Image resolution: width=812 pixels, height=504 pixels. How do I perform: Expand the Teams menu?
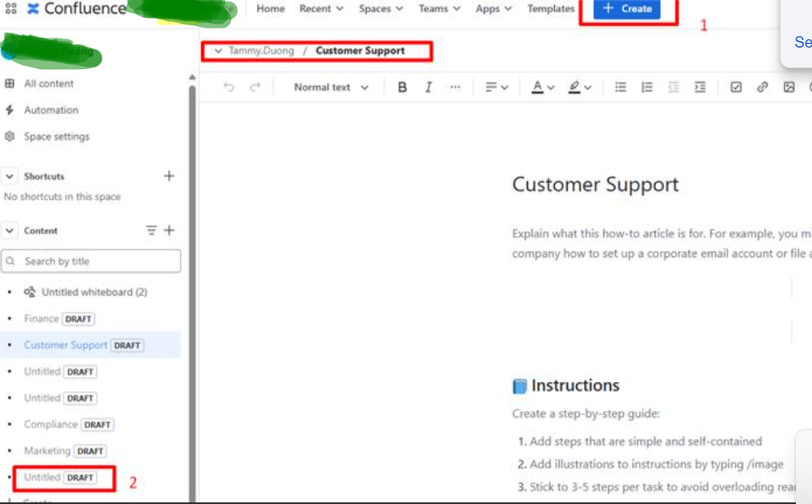pos(439,8)
